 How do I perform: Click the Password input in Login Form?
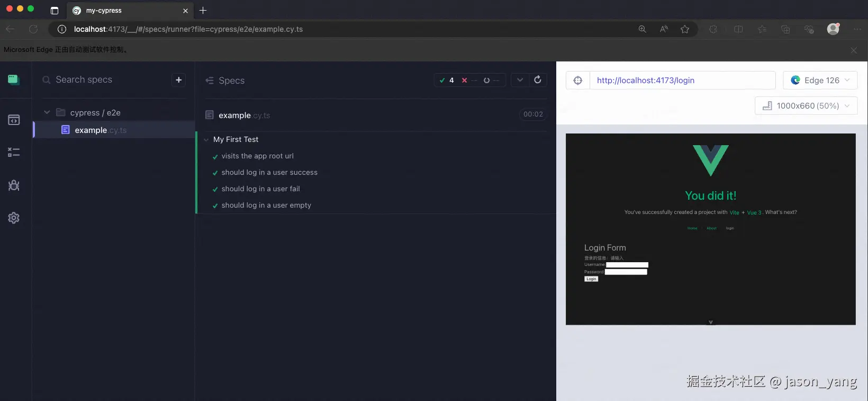626,272
